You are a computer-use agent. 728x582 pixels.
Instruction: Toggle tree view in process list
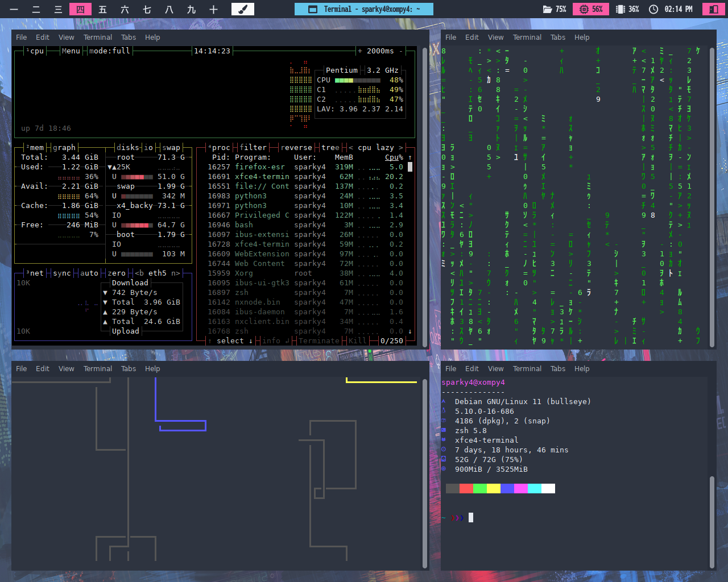(x=330, y=147)
